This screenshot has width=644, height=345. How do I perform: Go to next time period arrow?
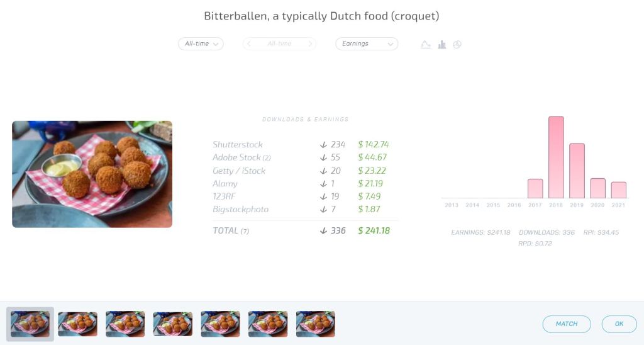coord(309,44)
